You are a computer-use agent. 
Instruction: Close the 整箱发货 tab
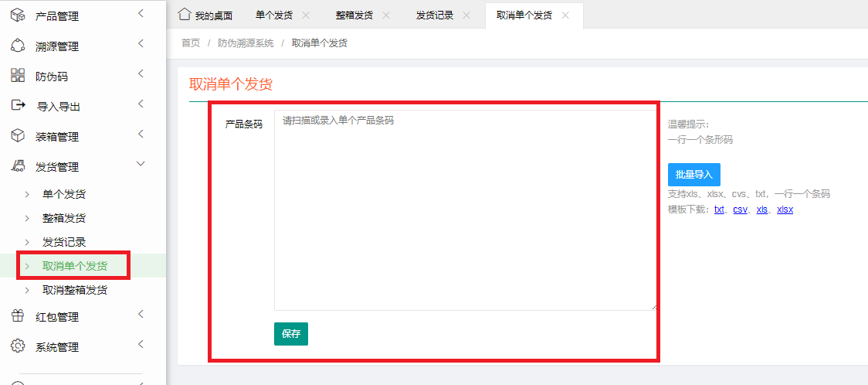click(x=386, y=15)
